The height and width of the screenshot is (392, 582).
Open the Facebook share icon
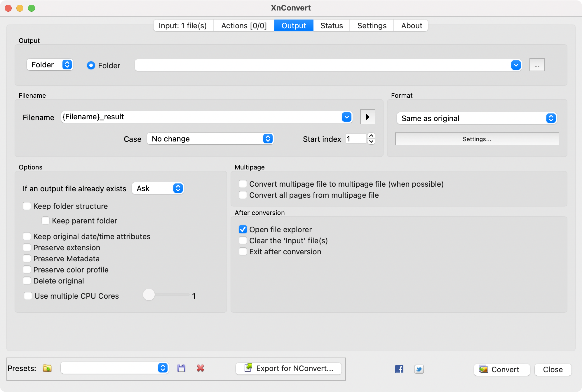399,369
